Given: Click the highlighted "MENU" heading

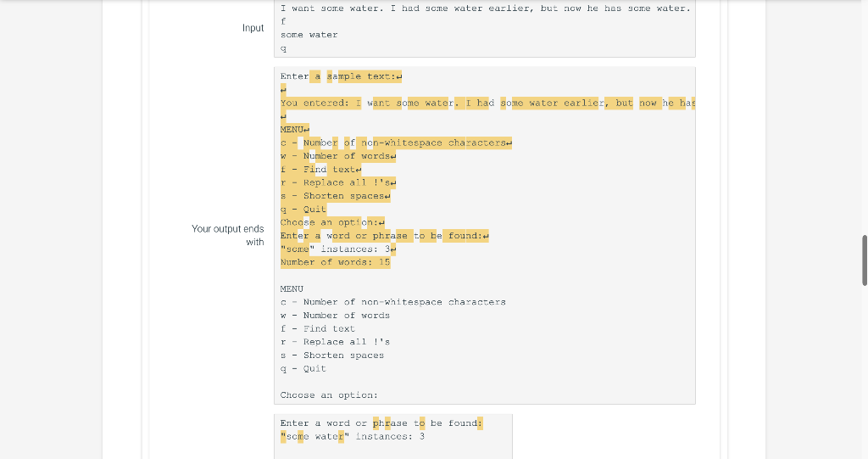Looking at the screenshot, I should point(294,130).
